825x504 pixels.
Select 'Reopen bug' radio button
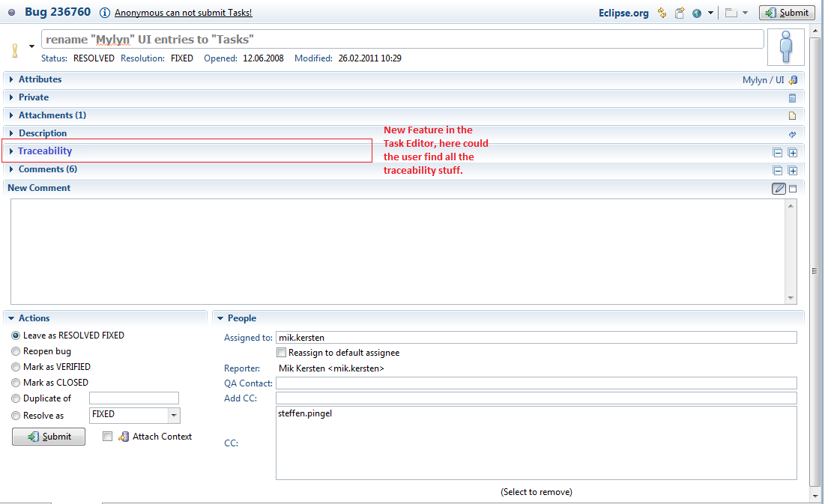click(x=16, y=351)
